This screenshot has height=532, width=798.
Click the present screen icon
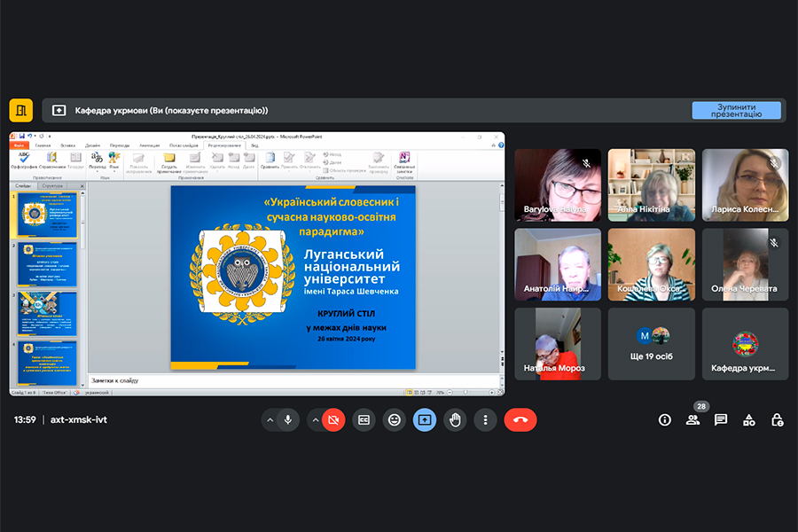(x=425, y=419)
